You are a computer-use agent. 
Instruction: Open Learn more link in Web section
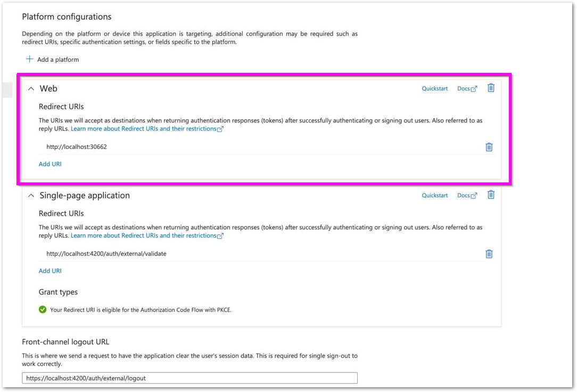tap(147, 129)
